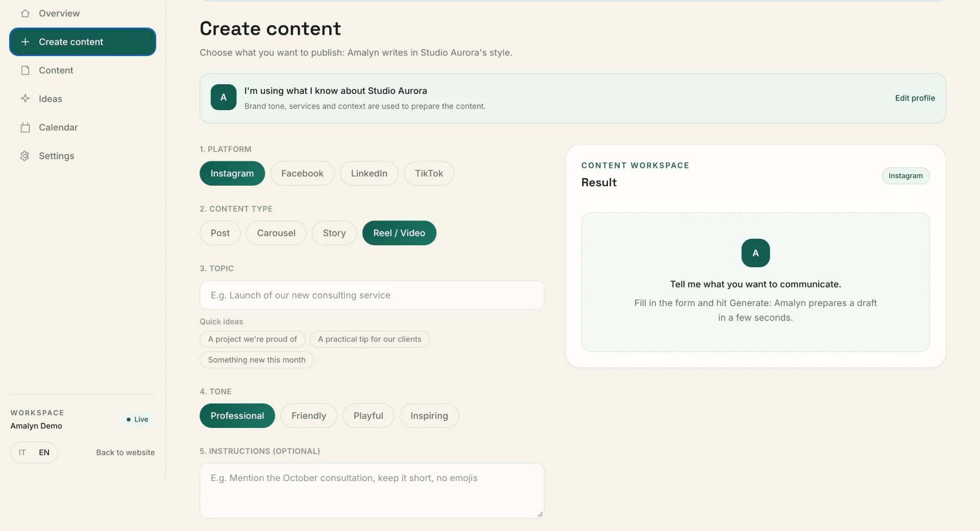Open the Ideas section
Viewport: 980px width, 531px height.
83,99
